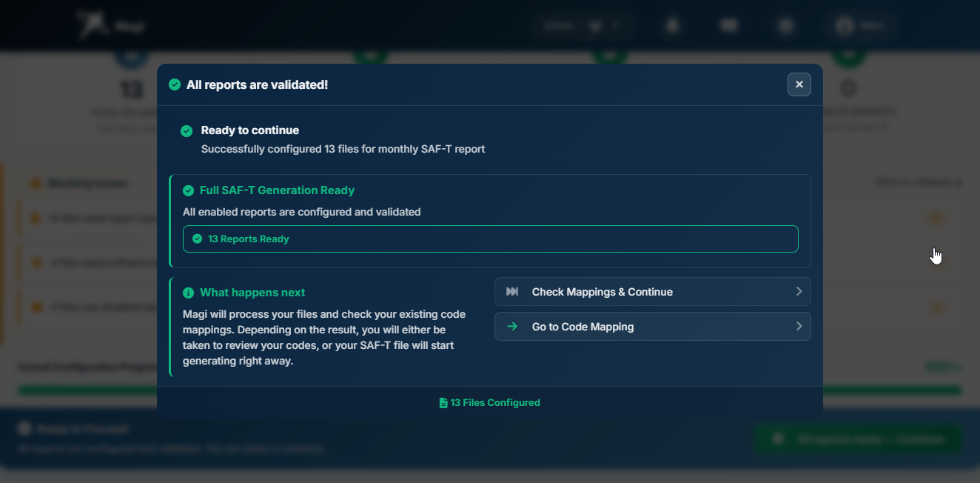Image resolution: width=980 pixels, height=483 pixels.
Task: Click the chevron on the Check Mappings & Continue row
Action: click(799, 292)
